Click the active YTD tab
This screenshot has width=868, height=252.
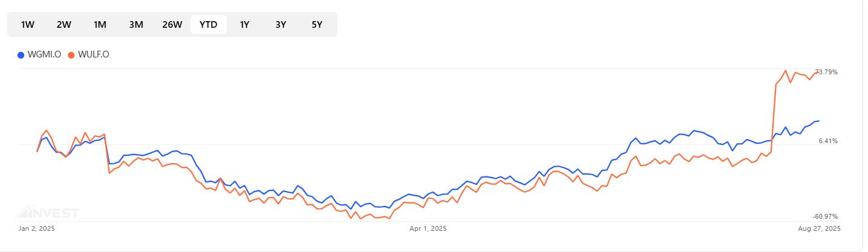pos(209,25)
